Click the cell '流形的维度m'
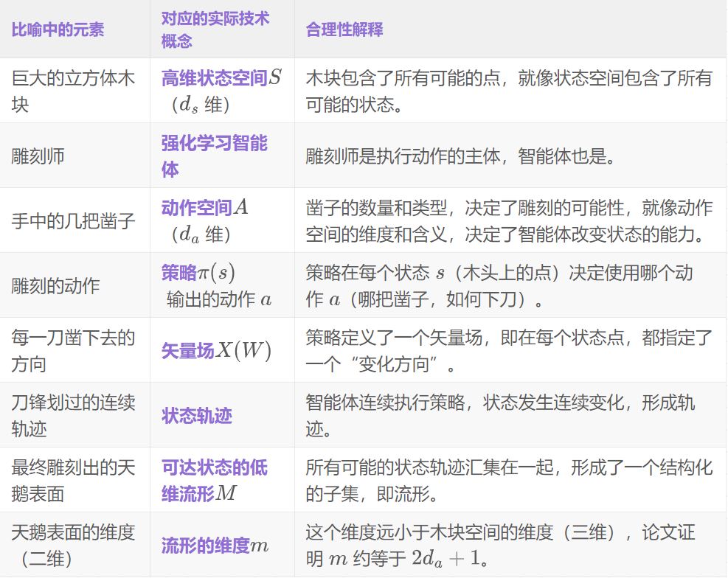The width and height of the screenshot is (728, 578). [x=222, y=545]
